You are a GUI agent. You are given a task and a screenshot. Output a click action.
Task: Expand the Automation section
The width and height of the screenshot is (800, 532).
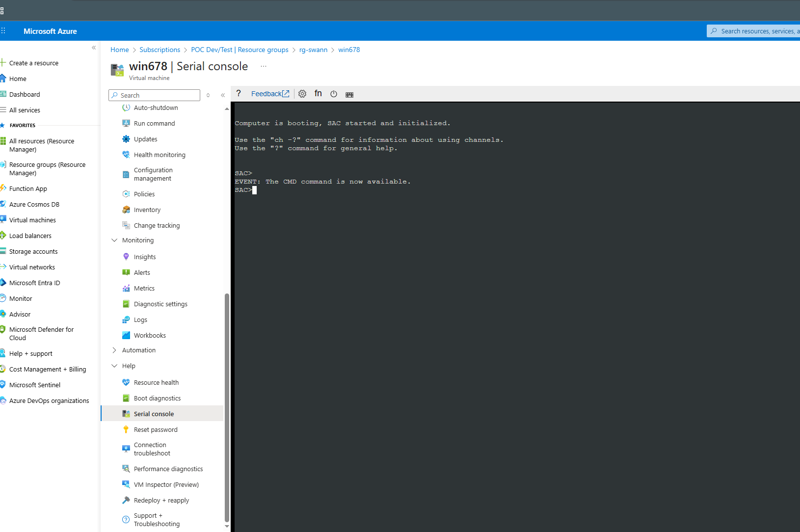[x=114, y=350]
